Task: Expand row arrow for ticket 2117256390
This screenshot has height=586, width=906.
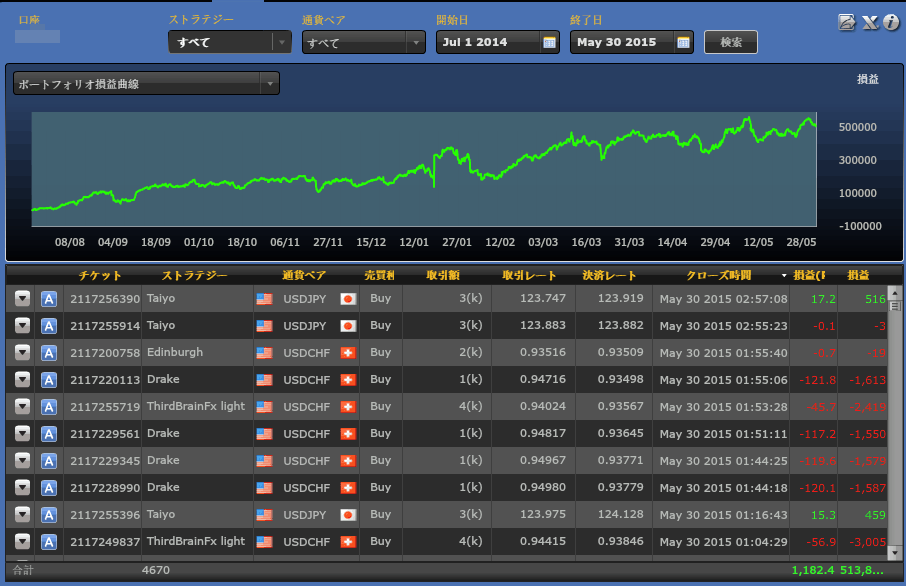Action: point(23,298)
